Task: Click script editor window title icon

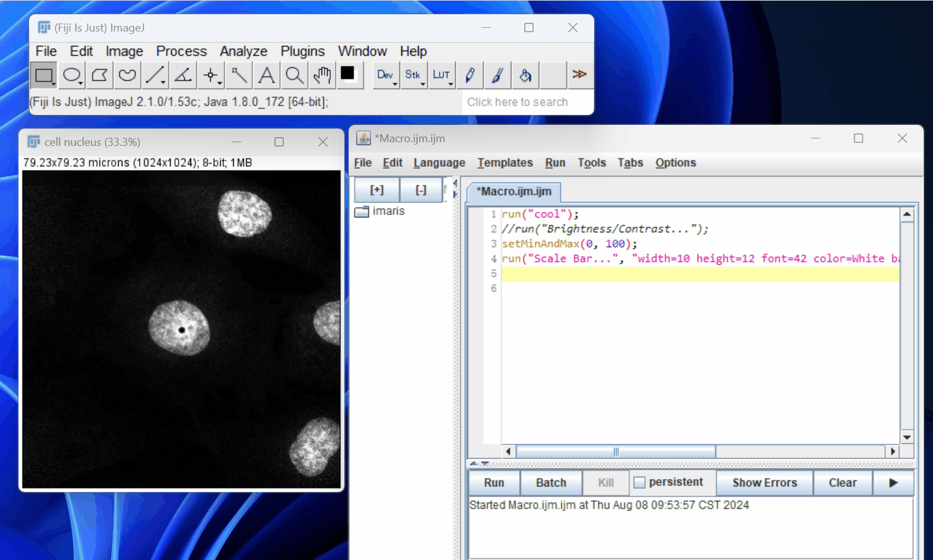Action: coord(364,138)
